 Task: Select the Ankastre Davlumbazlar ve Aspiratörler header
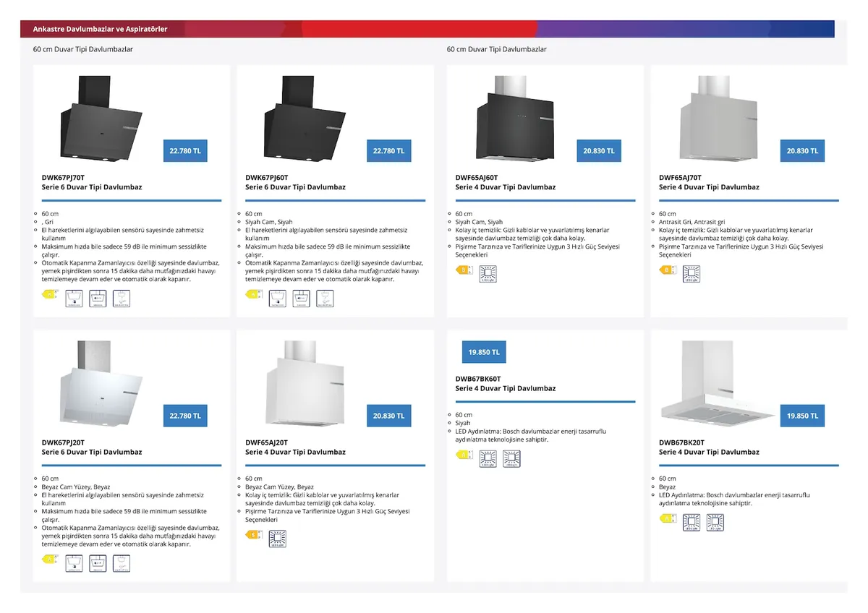[x=101, y=29]
